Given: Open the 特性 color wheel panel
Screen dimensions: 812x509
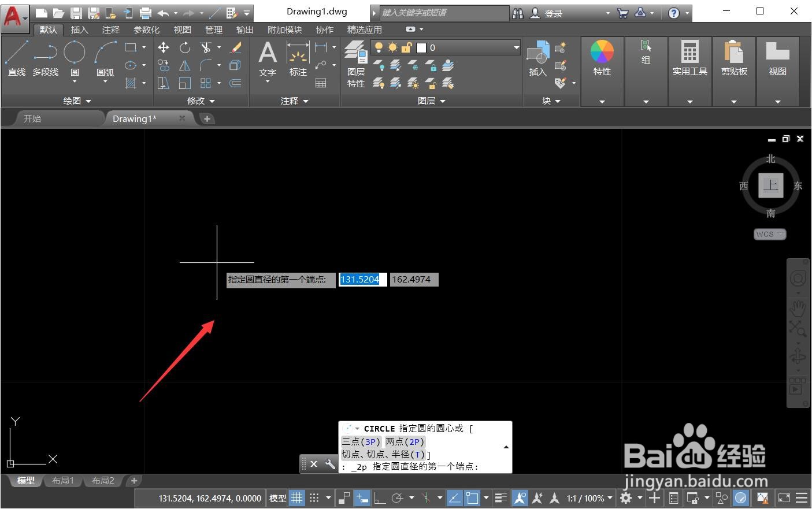Looking at the screenshot, I should pyautogui.click(x=602, y=58).
